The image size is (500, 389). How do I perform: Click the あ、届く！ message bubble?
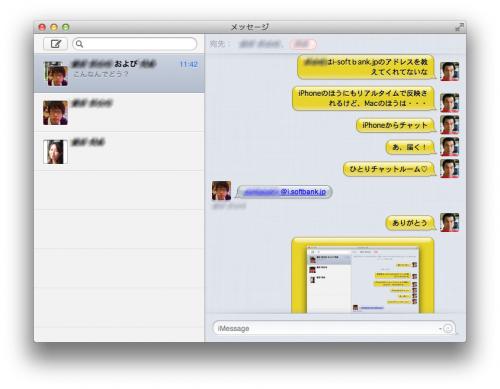click(x=410, y=147)
